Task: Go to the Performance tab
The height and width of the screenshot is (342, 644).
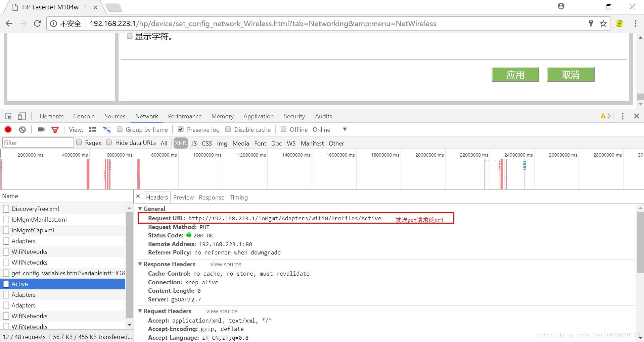Action: coord(185,116)
